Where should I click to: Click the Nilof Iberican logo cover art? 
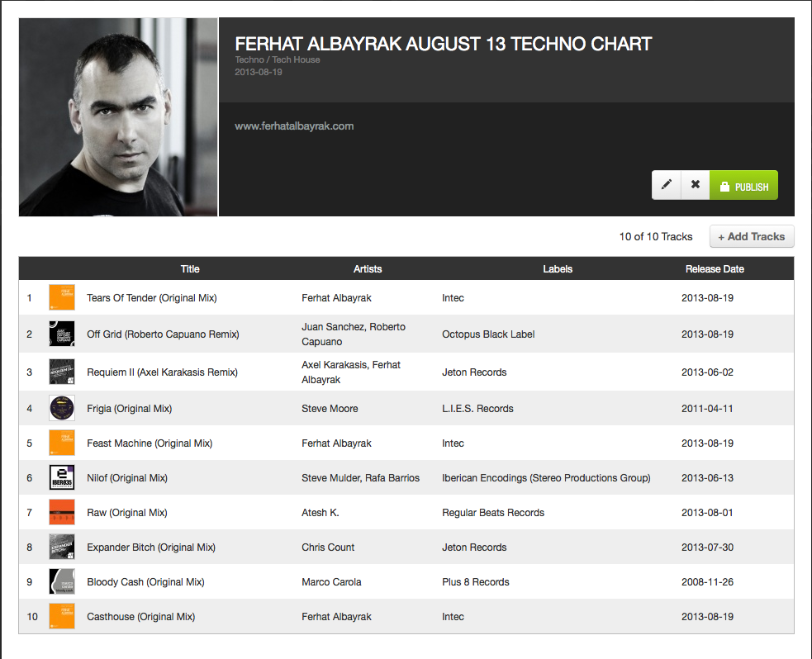62,477
